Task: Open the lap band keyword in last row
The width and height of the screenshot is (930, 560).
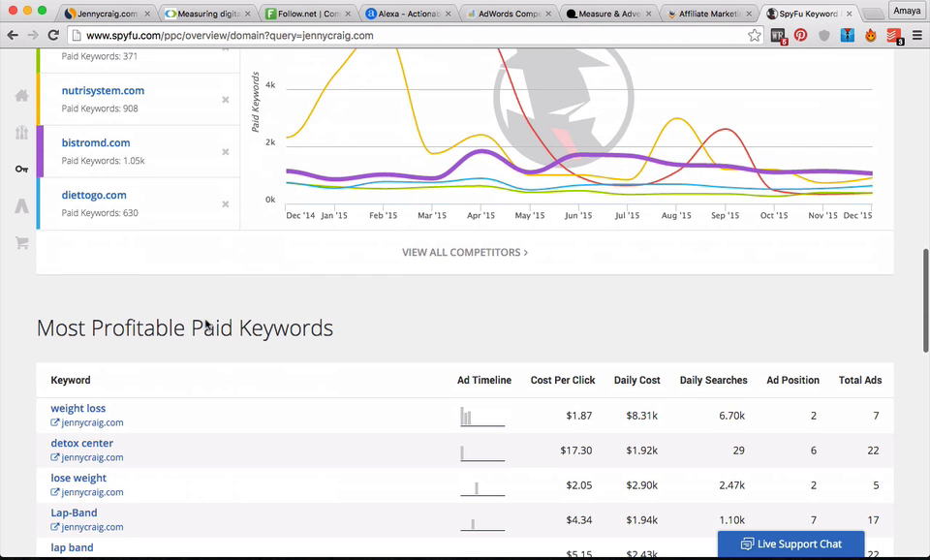Action: coord(72,547)
